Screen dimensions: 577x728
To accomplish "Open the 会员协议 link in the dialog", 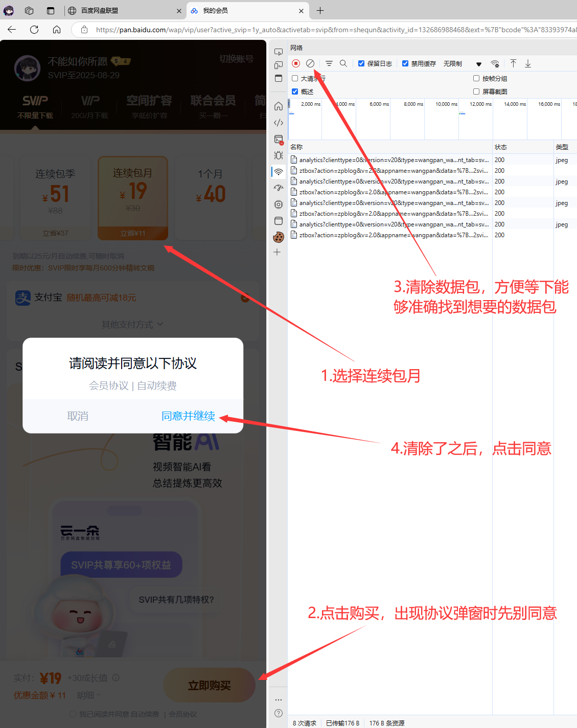I will click(x=109, y=385).
